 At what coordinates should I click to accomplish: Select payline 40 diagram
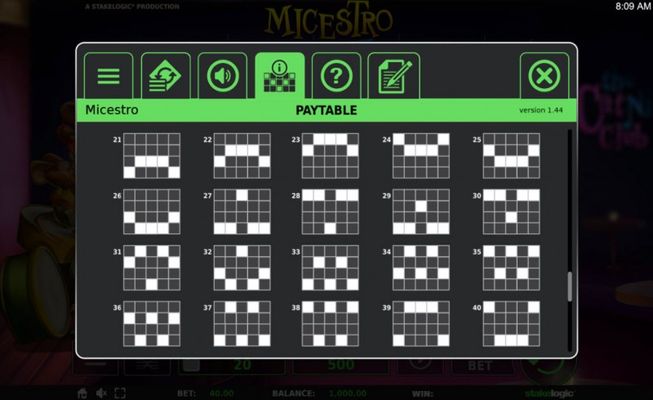pyautogui.click(x=511, y=324)
